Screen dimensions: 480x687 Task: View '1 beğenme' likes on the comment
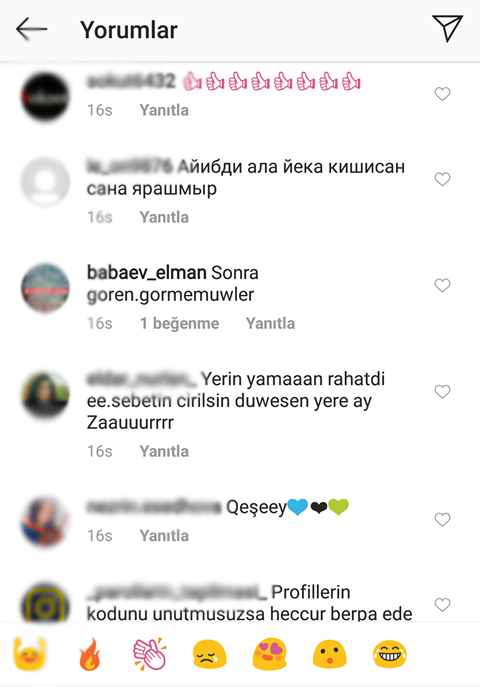point(180,323)
